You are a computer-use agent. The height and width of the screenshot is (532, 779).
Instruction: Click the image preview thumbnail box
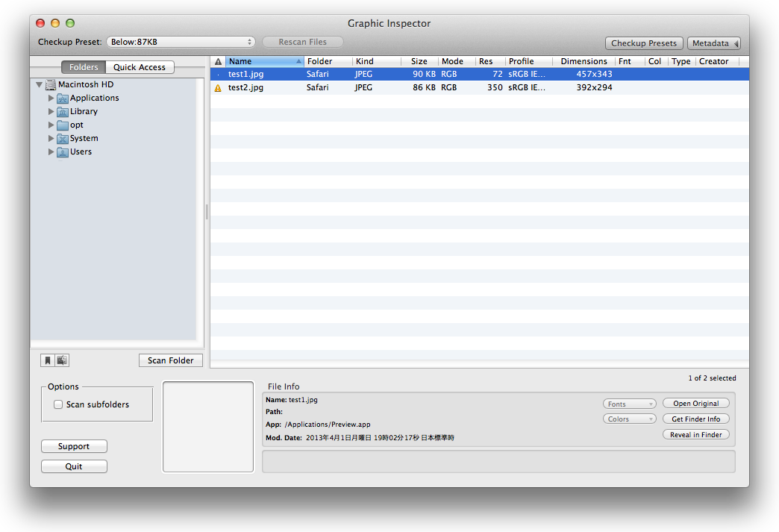pos(208,427)
